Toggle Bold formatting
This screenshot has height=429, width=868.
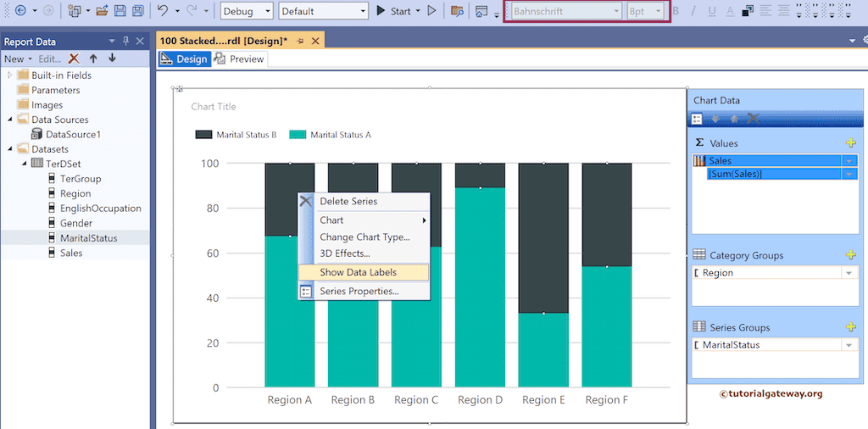tap(676, 11)
